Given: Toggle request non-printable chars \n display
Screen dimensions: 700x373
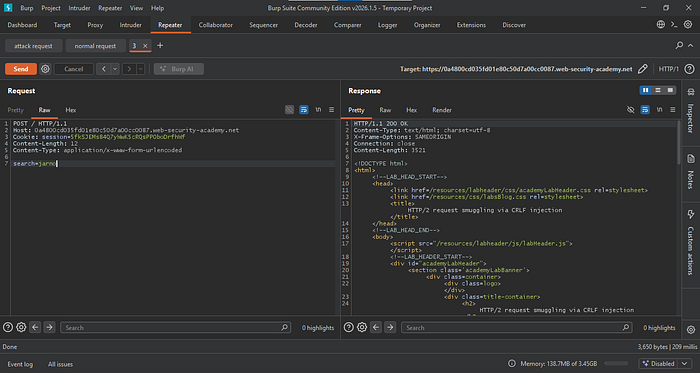Looking at the screenshot, I should (x=318, y=110).
